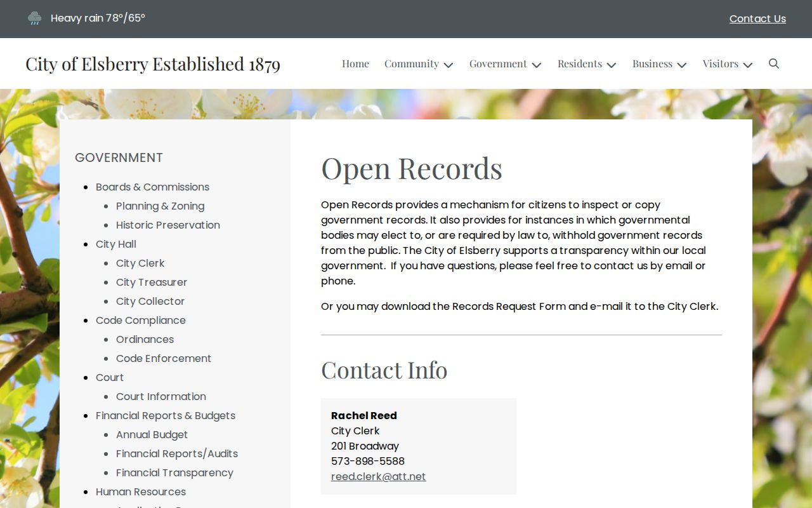Open the Visitors menu label
The image size is (812, 508).
click(721, 63)
